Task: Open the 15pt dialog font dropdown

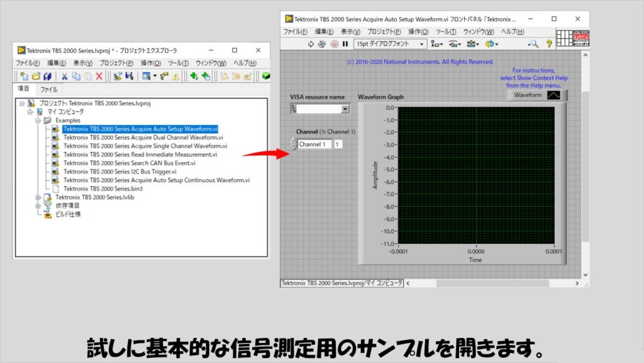Action: [390, 43]
